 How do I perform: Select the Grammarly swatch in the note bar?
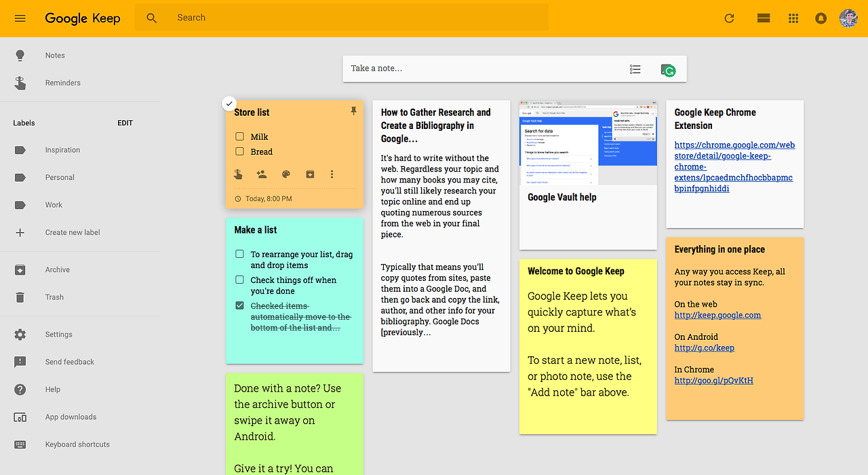[x=668, y=69]
